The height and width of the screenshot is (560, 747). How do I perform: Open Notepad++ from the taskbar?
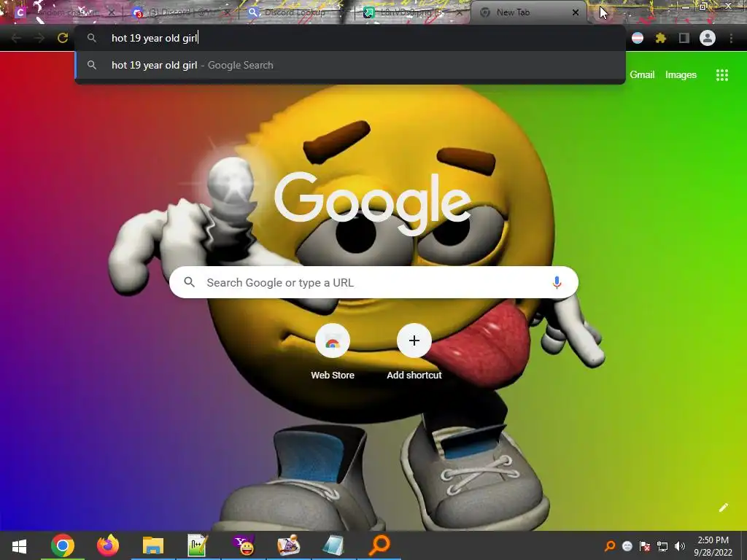198,545
